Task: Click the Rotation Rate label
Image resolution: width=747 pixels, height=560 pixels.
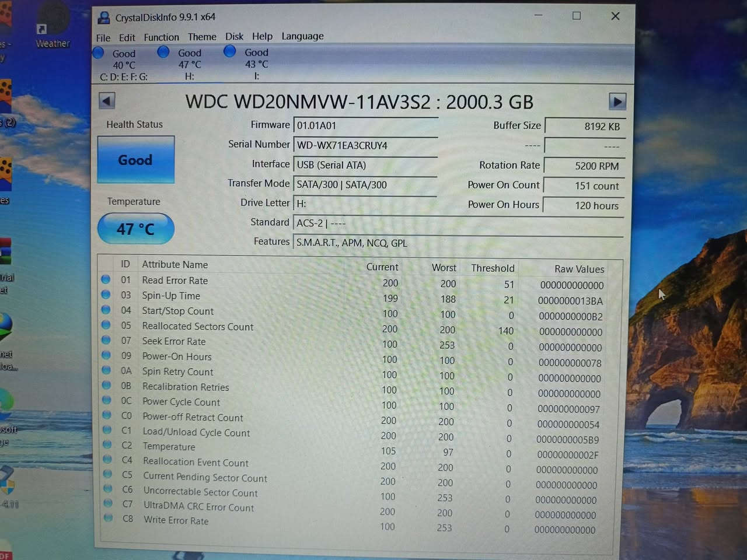Action: (x=509, y=165)
